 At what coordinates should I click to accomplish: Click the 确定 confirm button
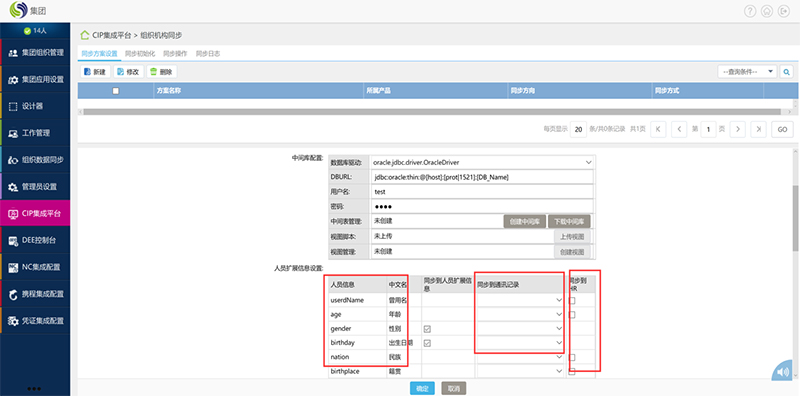click(422, 388)
